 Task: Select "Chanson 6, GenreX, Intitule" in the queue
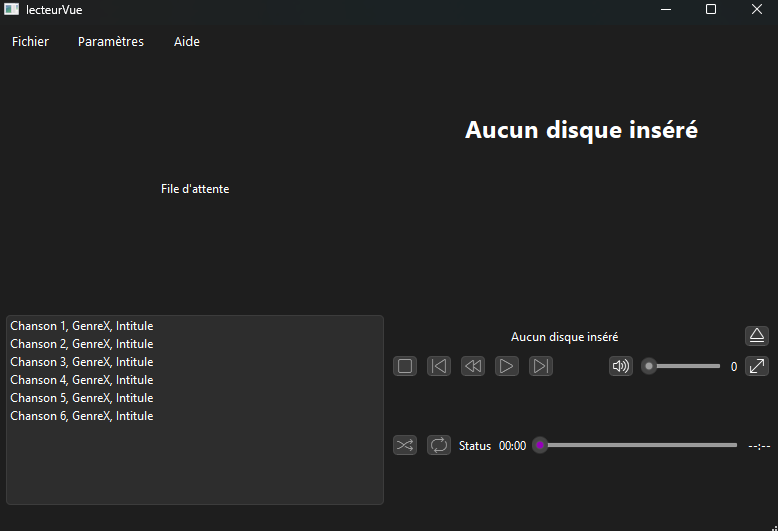(x=194, y=416)
